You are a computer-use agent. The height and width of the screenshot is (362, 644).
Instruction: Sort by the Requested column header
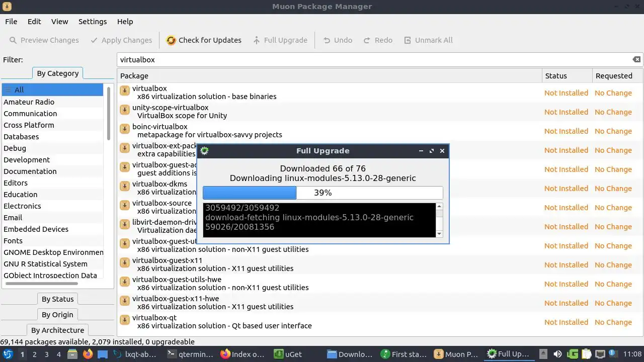(x=617, y=76)
